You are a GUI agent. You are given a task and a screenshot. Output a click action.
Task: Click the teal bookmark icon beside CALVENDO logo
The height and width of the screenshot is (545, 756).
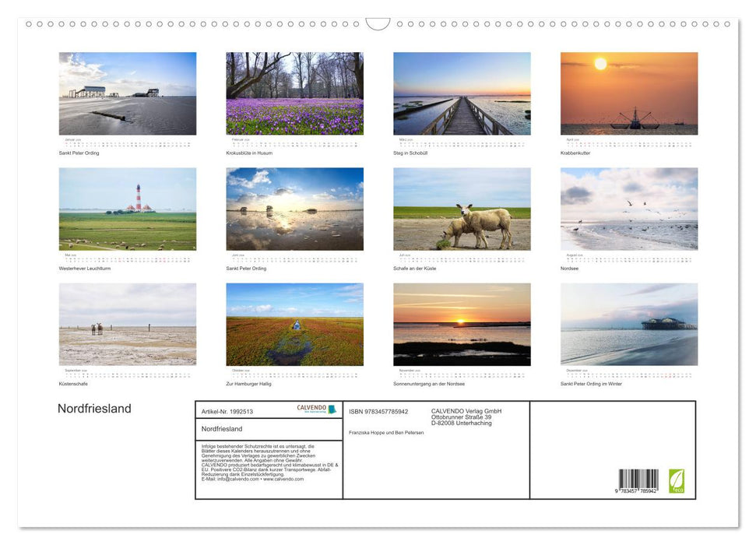(x=332, y=409)
